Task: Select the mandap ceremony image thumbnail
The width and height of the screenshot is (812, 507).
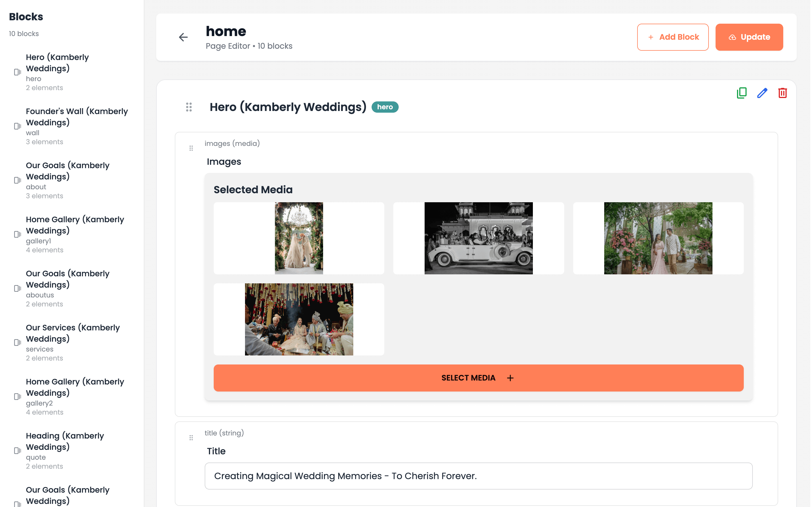Action: coord(299,319)
